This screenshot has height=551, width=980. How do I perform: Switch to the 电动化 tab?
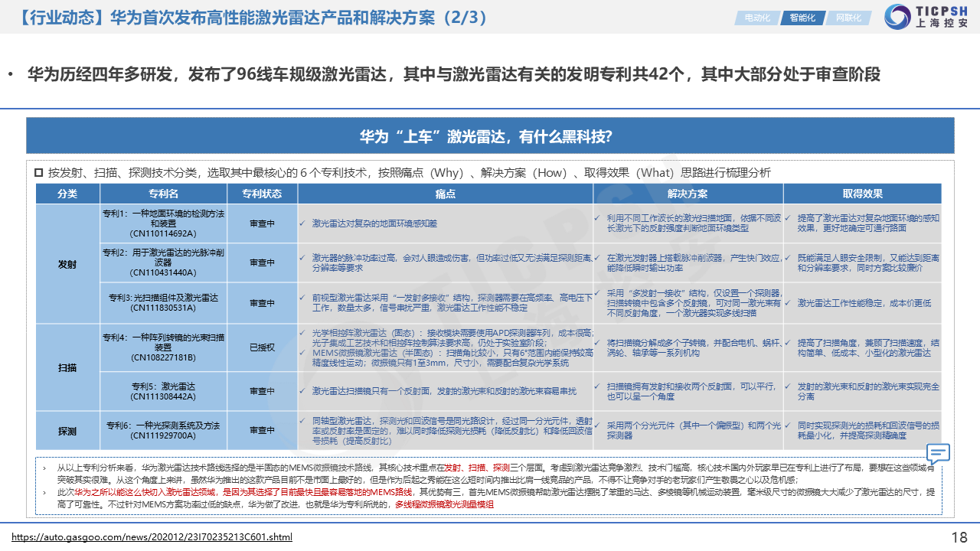pyautogui.click(x=756, y=18)
